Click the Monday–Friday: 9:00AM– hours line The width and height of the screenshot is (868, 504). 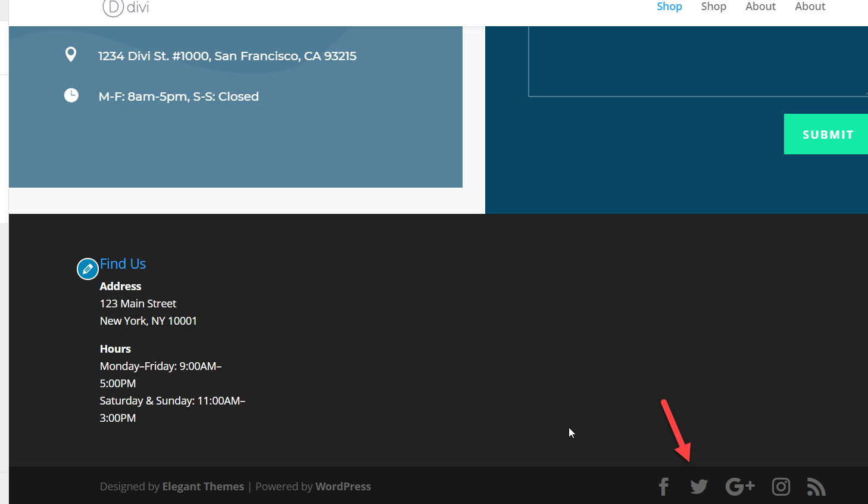tap(161, 366)
